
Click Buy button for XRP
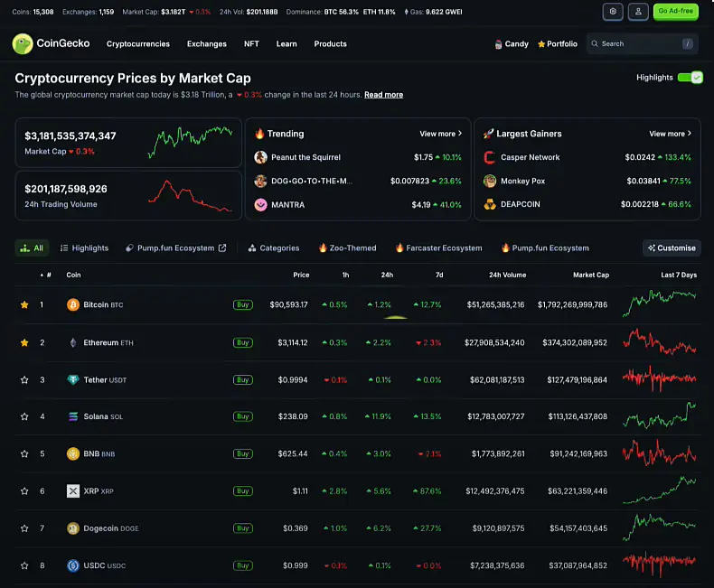point(243,491)
